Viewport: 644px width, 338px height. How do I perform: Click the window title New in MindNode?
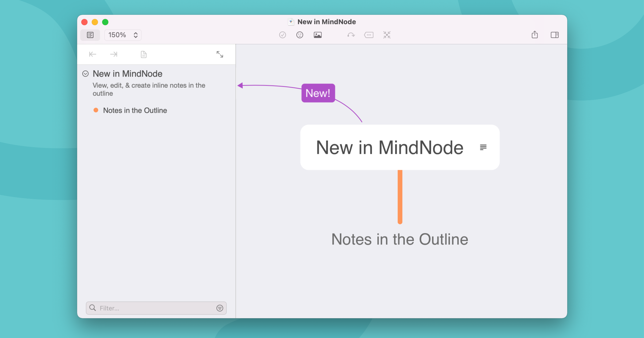tap(326, 22)
